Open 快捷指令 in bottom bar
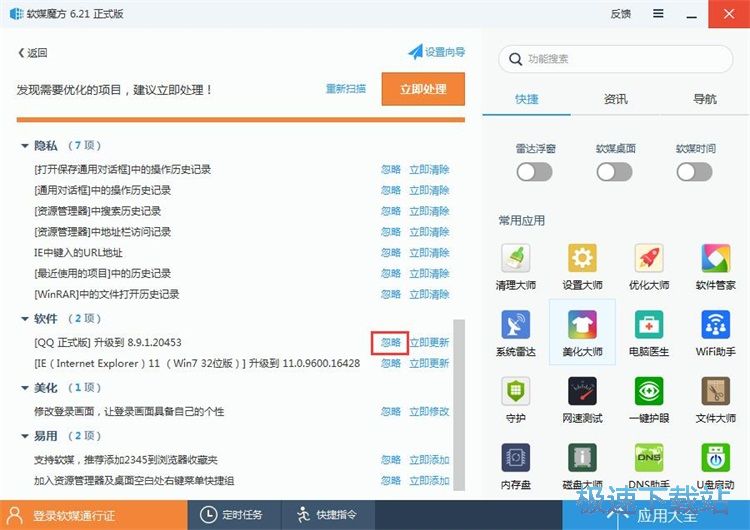This screenshot has width=750, height=530. 329,515
